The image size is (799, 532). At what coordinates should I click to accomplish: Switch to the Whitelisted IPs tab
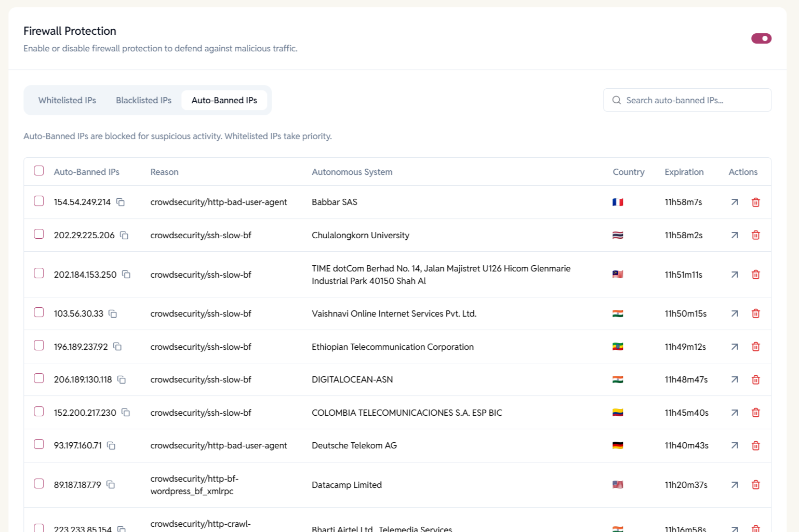pos(67,100)
